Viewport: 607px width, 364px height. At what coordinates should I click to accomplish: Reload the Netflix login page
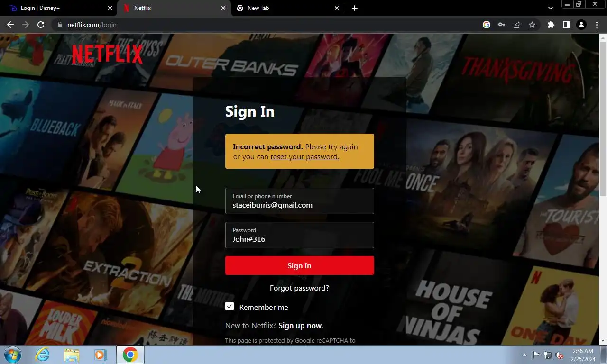coord(41,25)
